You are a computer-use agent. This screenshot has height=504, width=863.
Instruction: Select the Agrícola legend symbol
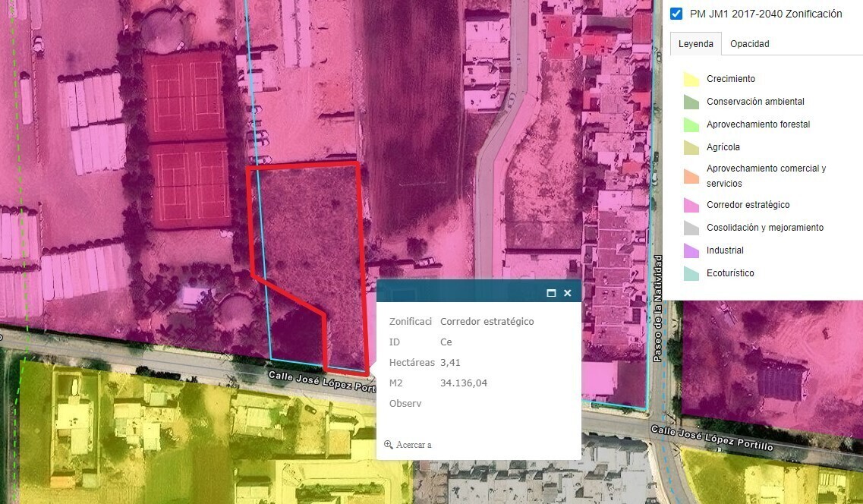coord(691,147)
